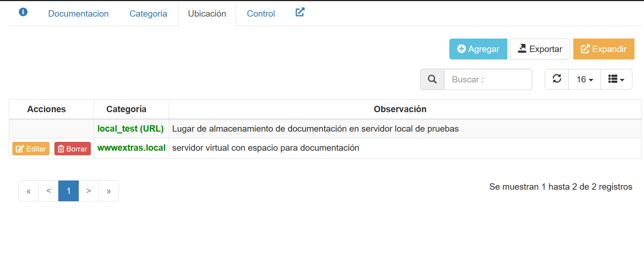Click the blue info icon tab
This screenshot has width=644, height=253.
[23, 12]
